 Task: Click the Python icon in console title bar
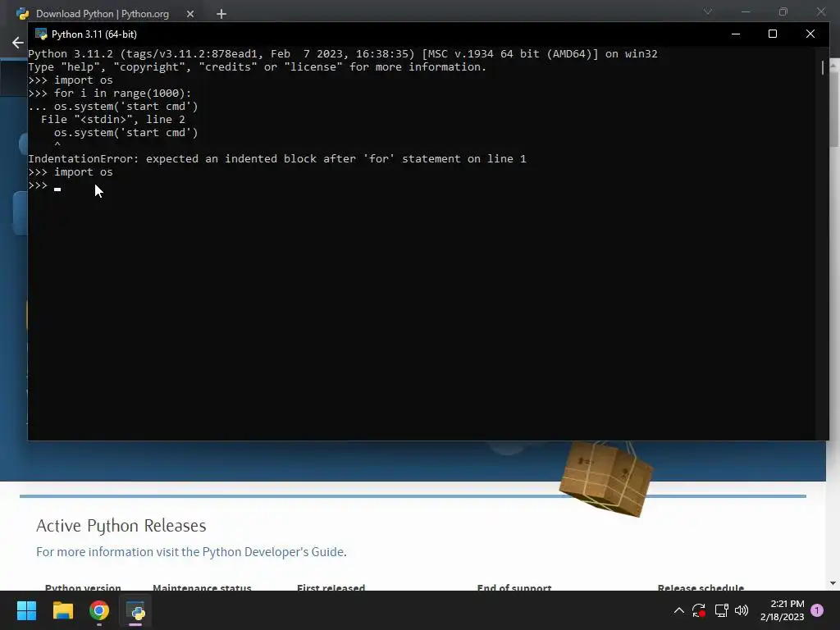point(41,34)
